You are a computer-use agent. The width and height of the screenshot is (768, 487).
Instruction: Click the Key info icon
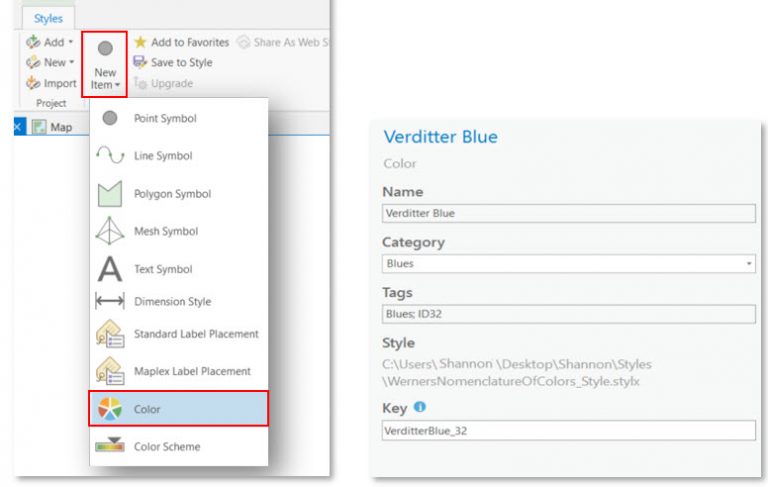[x=419, y=407]
